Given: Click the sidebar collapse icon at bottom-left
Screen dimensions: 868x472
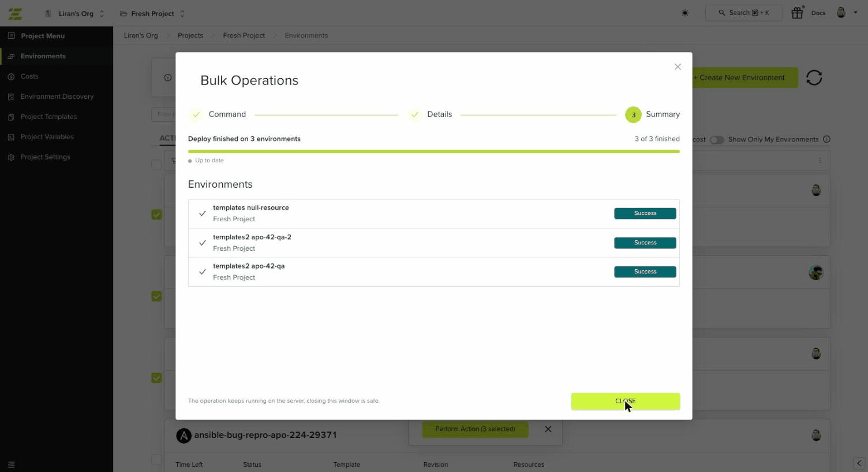Looking at the screenshot, I should coord(11,464).
